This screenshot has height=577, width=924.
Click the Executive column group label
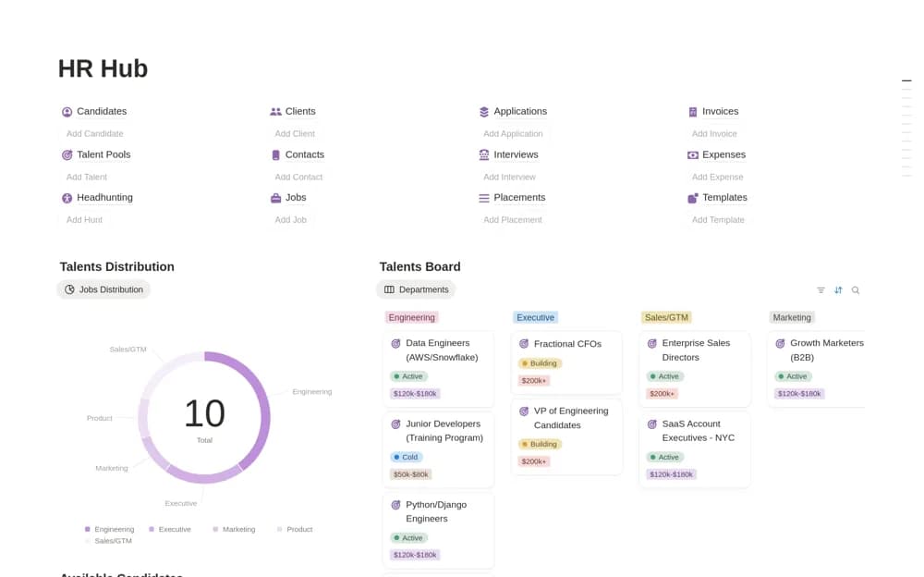pos(535,317)
